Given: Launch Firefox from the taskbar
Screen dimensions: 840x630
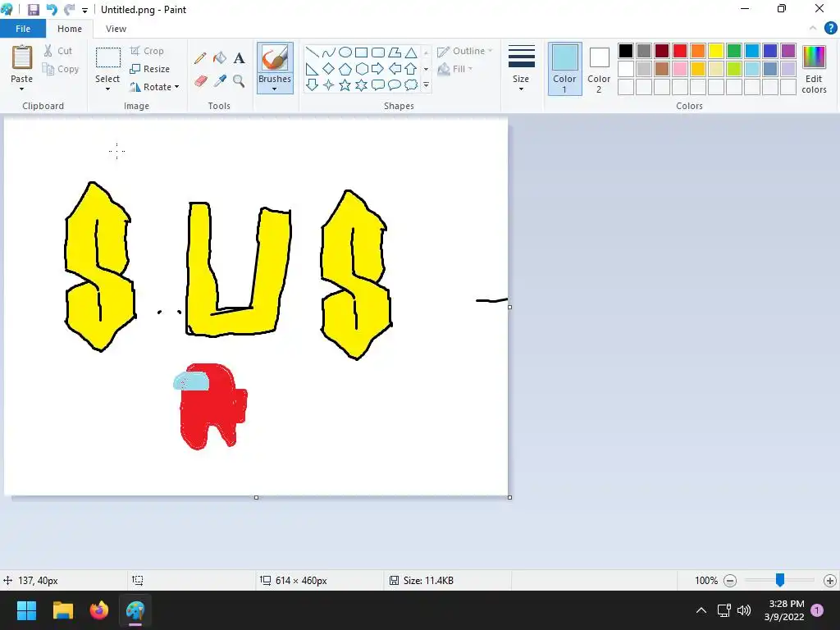Looking at the screenshot, I should click(99, 610).
